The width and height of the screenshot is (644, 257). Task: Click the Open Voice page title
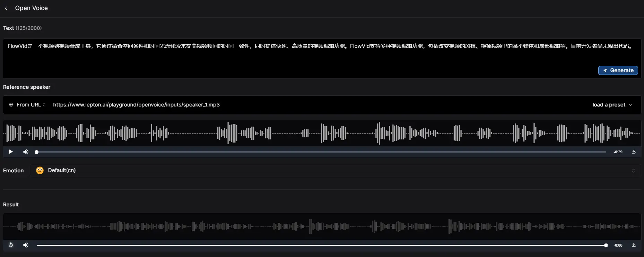point(32,8)
